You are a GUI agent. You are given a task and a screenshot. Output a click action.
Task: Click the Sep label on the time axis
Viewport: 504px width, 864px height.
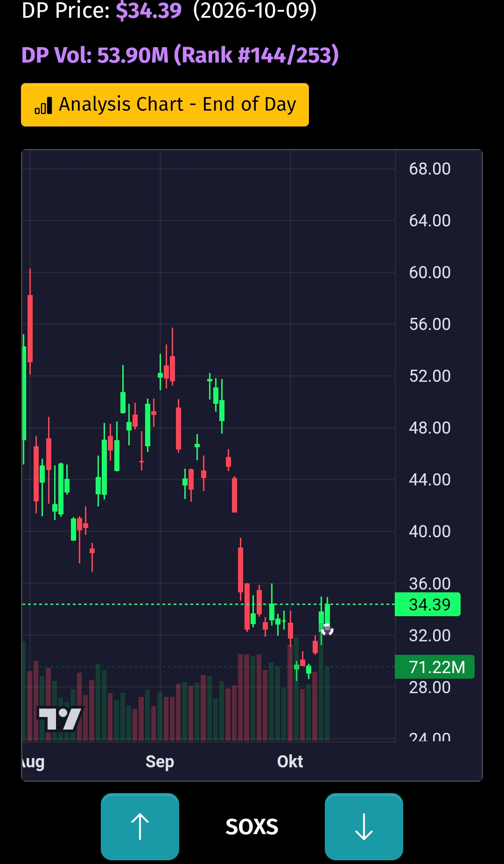click(x=160, y=761)
